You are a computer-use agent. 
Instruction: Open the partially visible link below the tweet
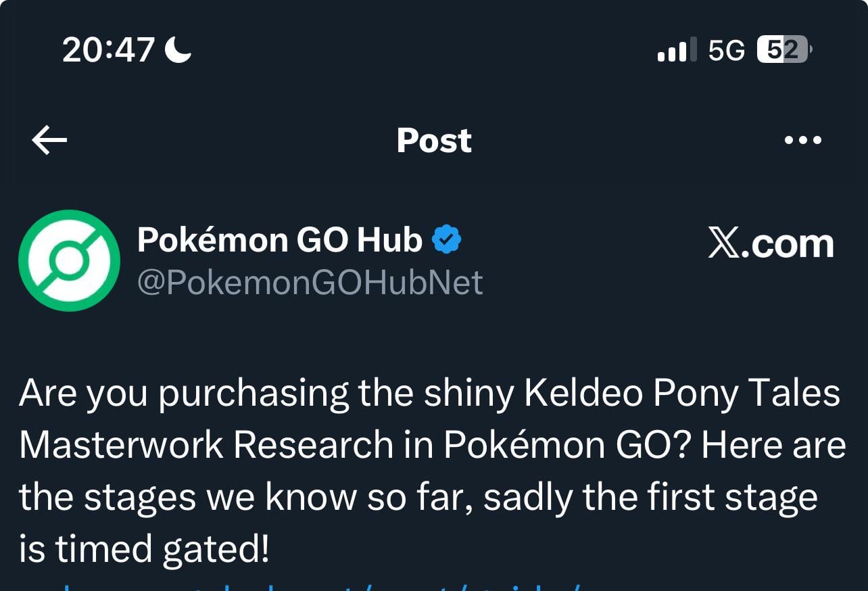point(304,586)
